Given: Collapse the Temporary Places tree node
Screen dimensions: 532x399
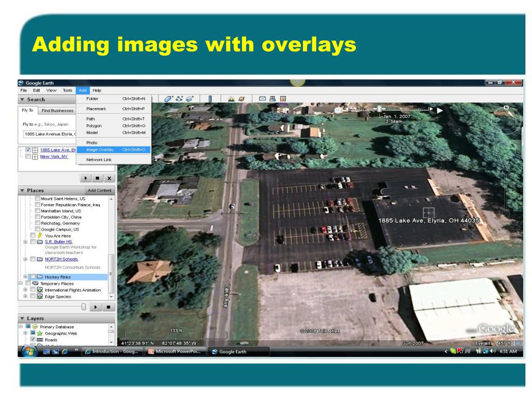Looking at the screenshot, I should tap(21, 283).
